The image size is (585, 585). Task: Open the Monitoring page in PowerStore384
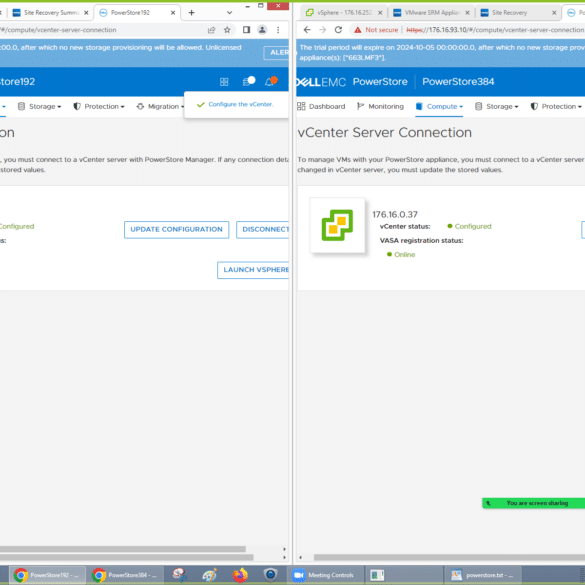point(381,106)
